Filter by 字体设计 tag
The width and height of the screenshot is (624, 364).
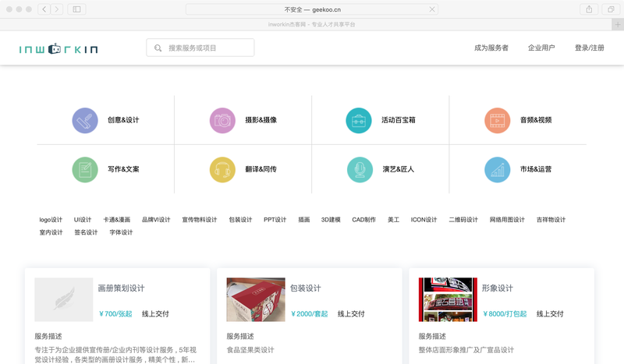(x=121, y=232)
